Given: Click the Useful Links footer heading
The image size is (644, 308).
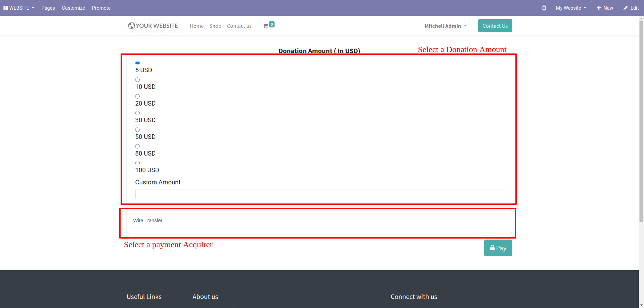Looking at the screenshot, I should [x=144, y=297].
